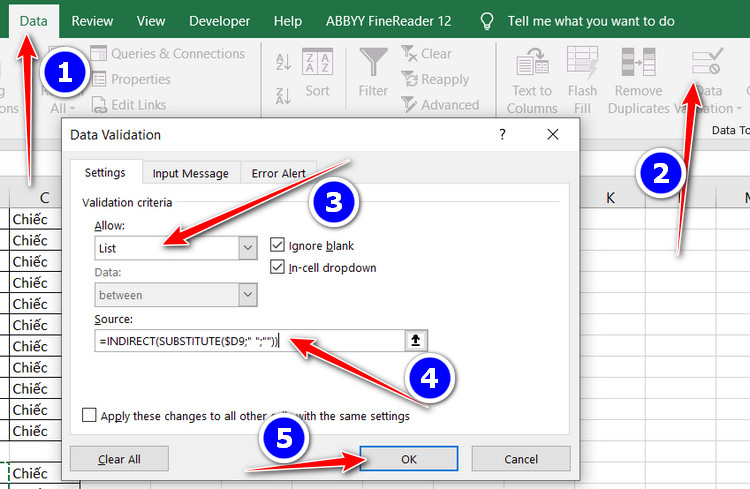Close the Data Validation dialog

coord(553,134)
